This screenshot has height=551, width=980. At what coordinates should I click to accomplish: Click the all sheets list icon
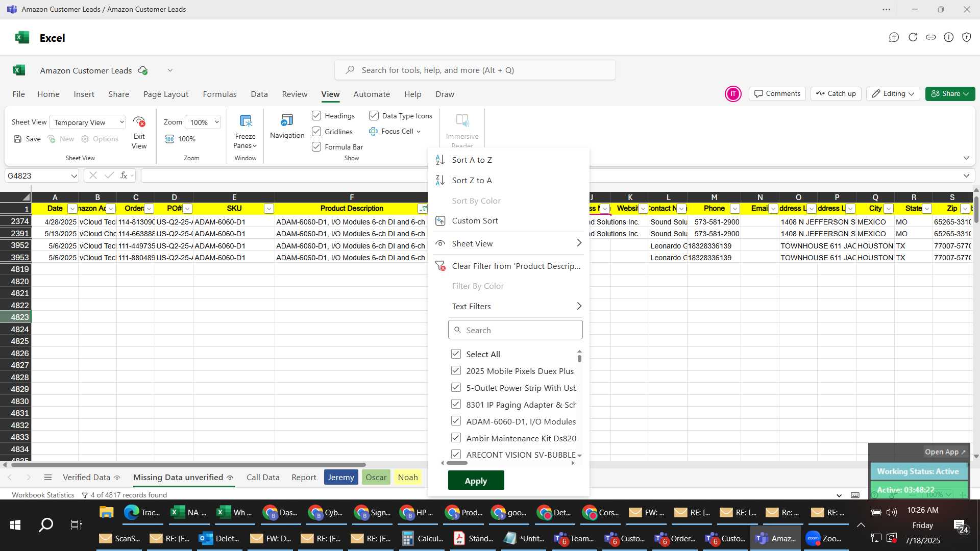click(x=48, y=478)
